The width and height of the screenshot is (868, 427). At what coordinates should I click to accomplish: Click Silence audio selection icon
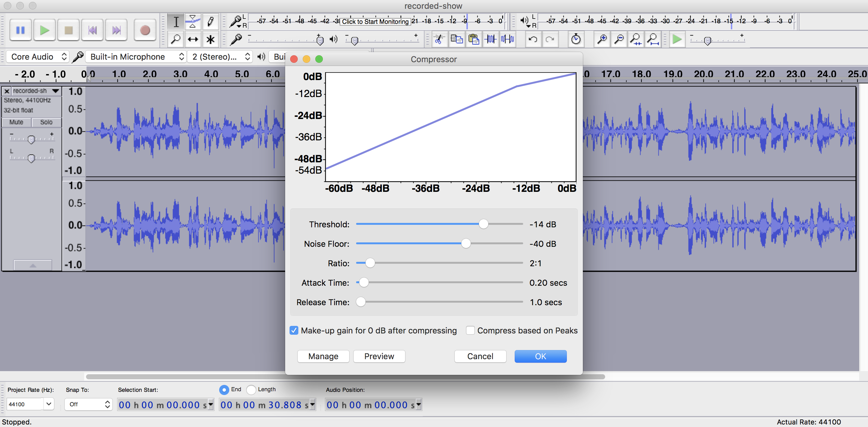[507, 40]
